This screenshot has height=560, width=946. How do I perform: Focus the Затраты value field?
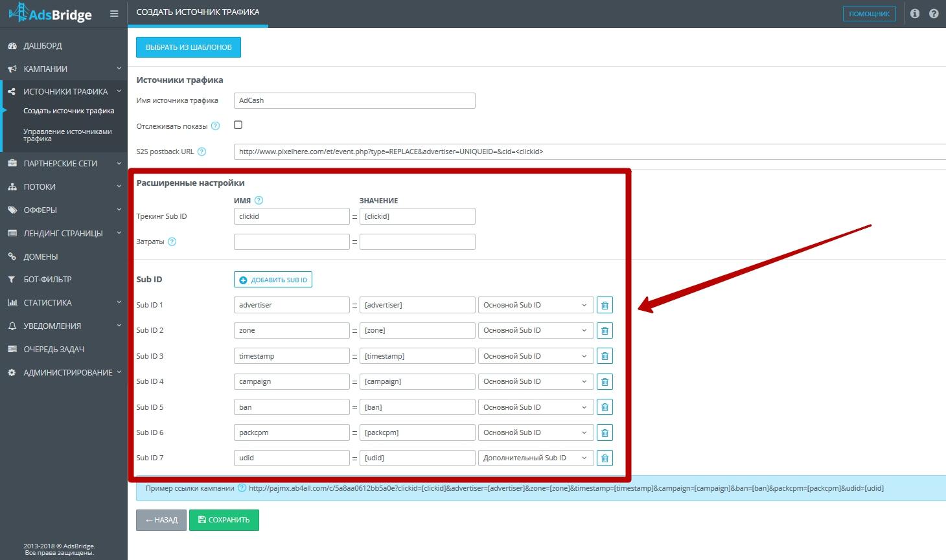[417, 242]
